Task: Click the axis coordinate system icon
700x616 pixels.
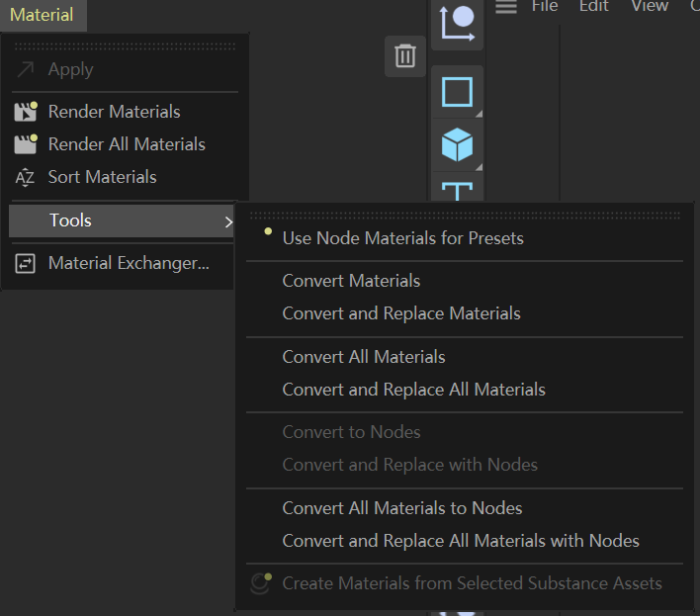Action: (457, 23)
